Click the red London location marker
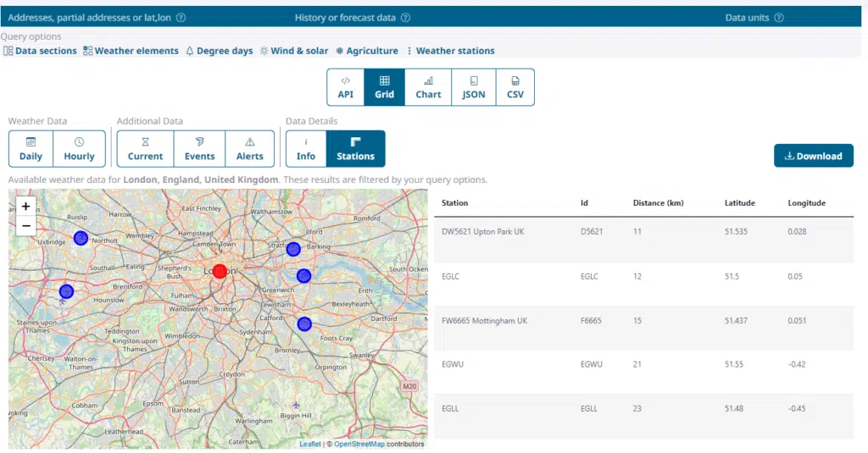The image size is (868, 453). point(220,271)
